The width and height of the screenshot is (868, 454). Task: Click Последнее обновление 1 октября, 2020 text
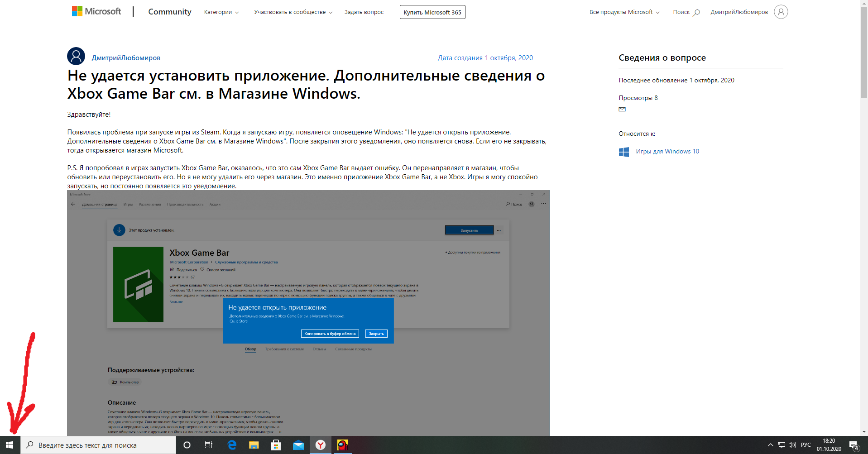676,80
